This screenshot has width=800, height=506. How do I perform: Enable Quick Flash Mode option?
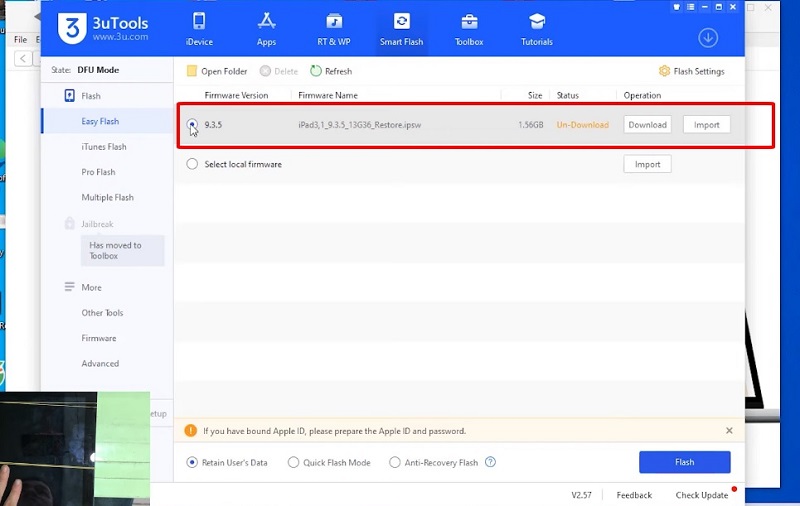click(x=293, y=462)
